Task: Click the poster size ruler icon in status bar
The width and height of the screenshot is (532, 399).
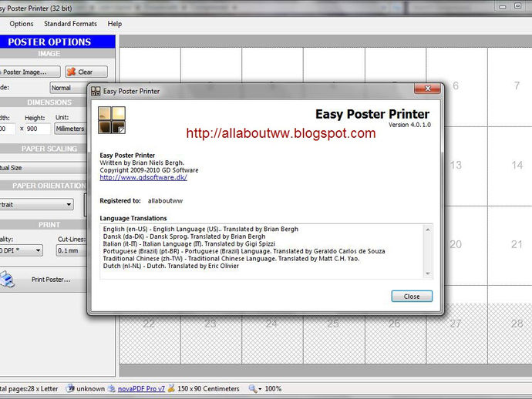Action: [x=171, y=388]
